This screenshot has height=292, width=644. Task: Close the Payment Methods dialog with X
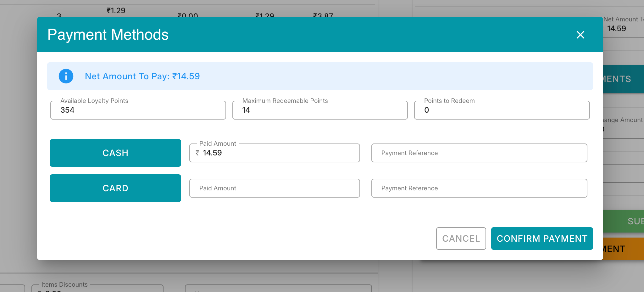[x=580, y=35]
